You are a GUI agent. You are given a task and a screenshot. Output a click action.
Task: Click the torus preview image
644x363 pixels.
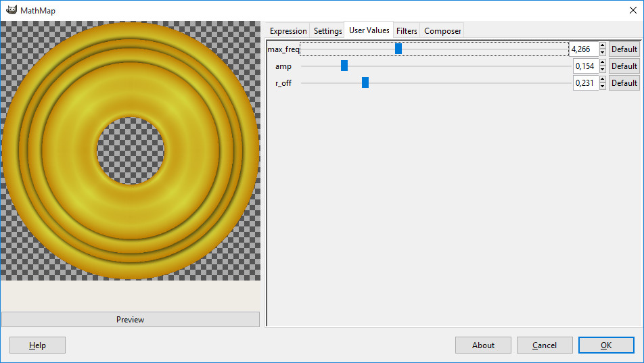(131, 150)
